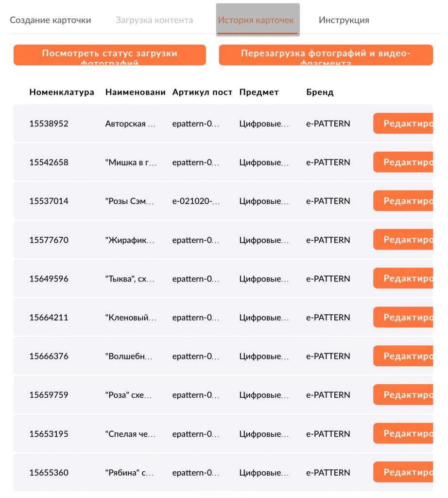Select the История карточек tab
448x498 pixels.
coord(256,20)
